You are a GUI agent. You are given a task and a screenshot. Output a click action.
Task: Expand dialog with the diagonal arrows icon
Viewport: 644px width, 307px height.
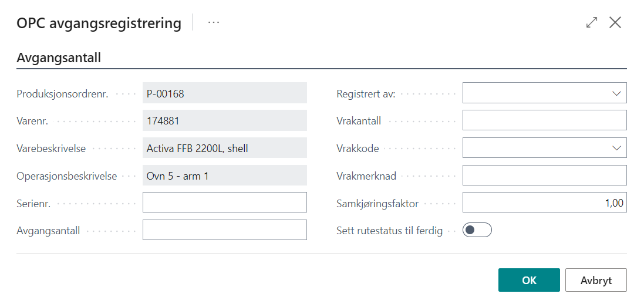click(x=592, y=23)
